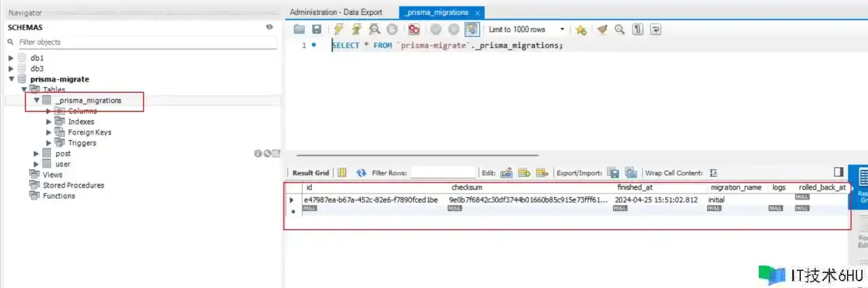Rollback the current transaction
The width and height of the screenshot is (868, 288).
[x=454, y=29]
